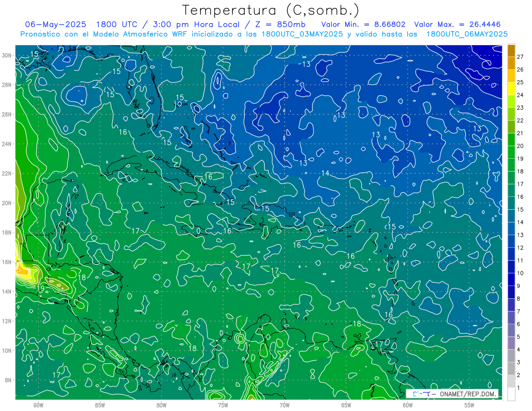Click value "20" on the color scale
Screen dimensions: 532x411
click(x=520, y=145)
